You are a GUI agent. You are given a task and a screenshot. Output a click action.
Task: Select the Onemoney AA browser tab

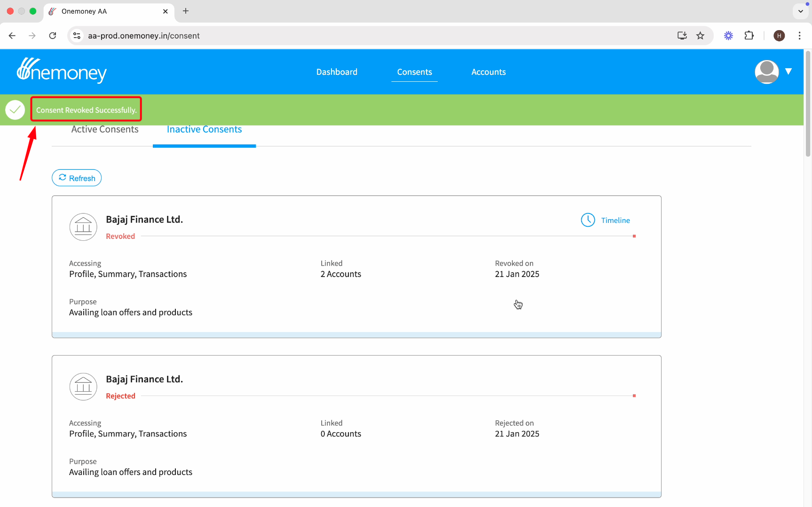click(x=109, y=11)
